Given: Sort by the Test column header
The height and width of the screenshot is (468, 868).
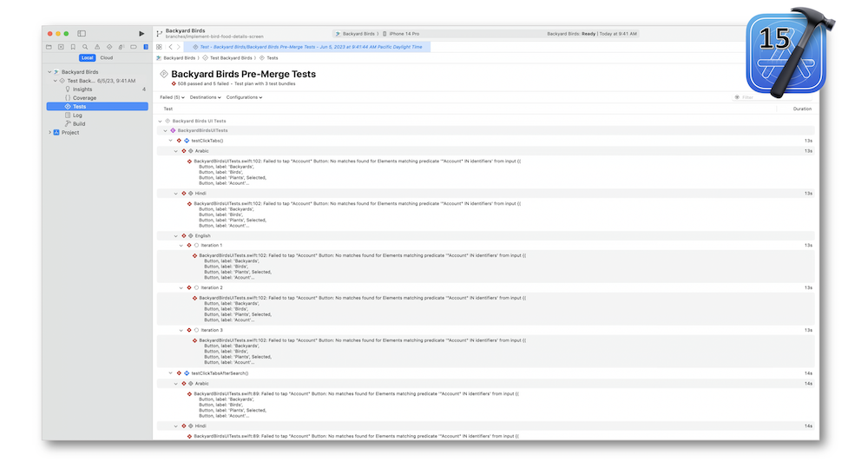Looking at the screenshot, I should pyautogui.click(x=168, y=109).
